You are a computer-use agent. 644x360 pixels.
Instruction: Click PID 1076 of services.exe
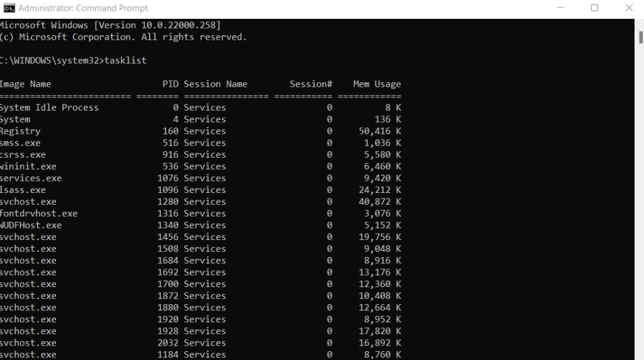click(x=168, y=178)
